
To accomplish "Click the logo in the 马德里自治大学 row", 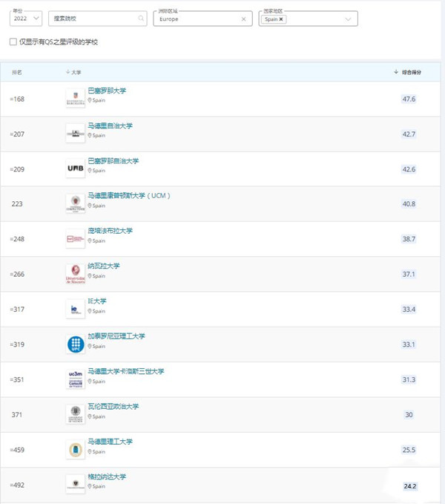I will coord(76,134).
